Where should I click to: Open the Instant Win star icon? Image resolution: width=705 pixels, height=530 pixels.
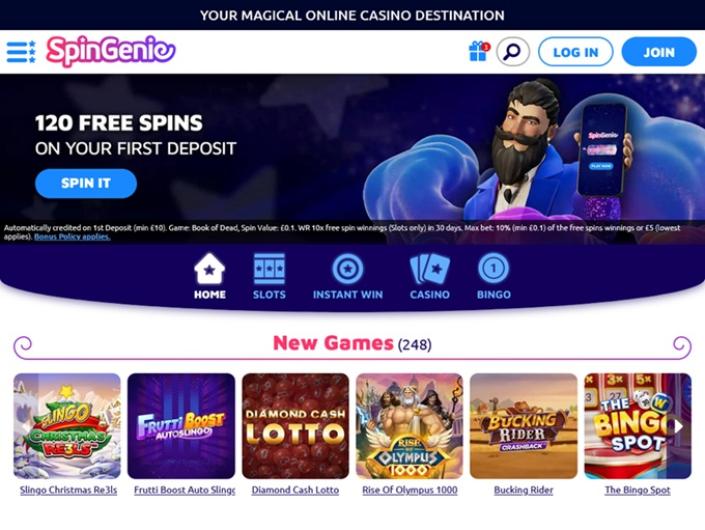[348, 268]
